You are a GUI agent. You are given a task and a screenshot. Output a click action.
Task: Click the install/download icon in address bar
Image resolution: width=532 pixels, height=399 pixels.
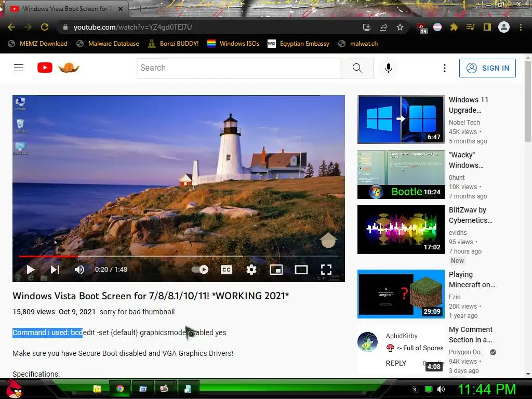click(367, 27)
